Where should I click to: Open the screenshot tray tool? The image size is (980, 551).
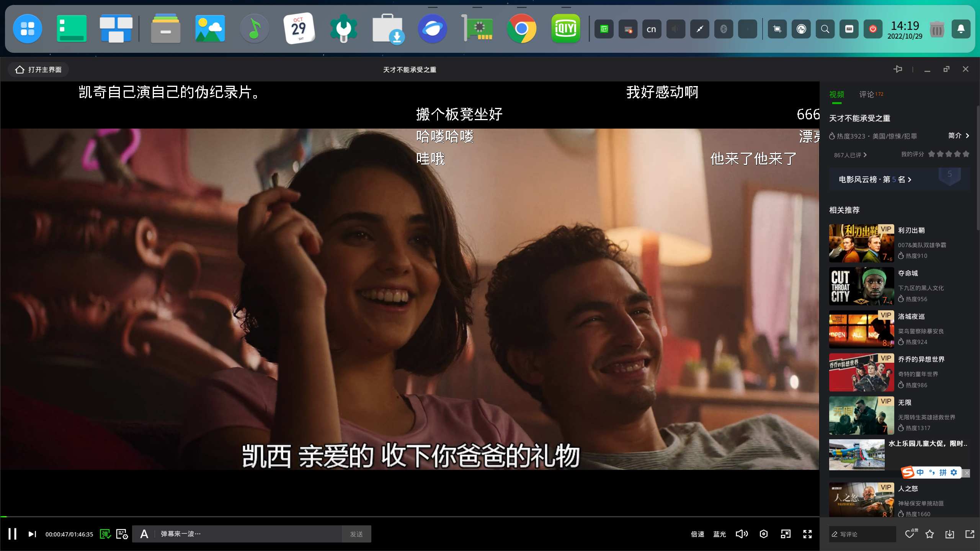(777, 29)
